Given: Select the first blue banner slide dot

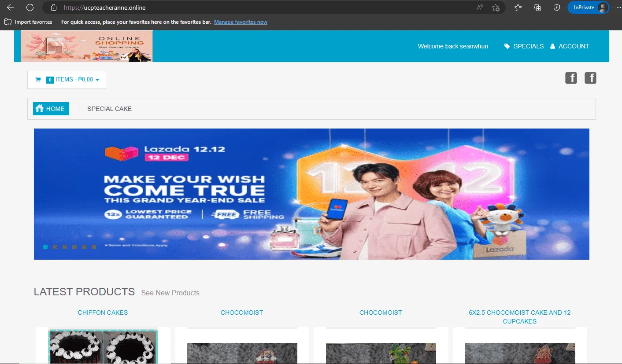Looking at the screenshot, I should 45,247.
